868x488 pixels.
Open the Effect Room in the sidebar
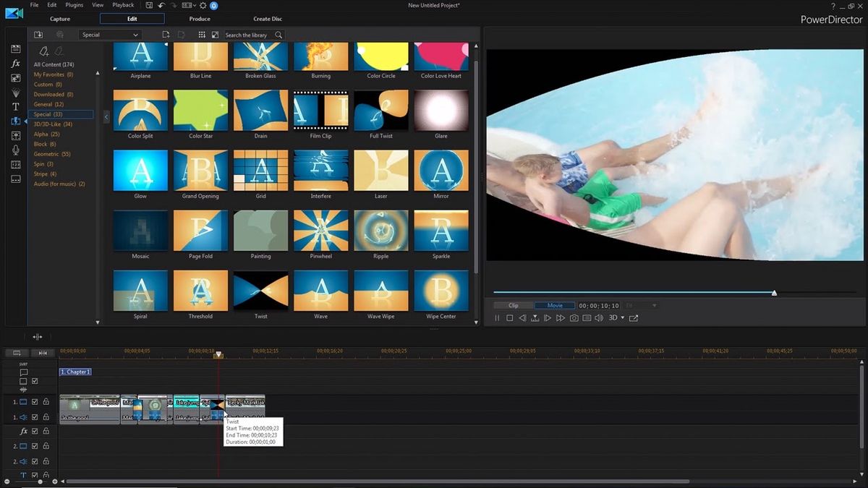pos(15,64)
